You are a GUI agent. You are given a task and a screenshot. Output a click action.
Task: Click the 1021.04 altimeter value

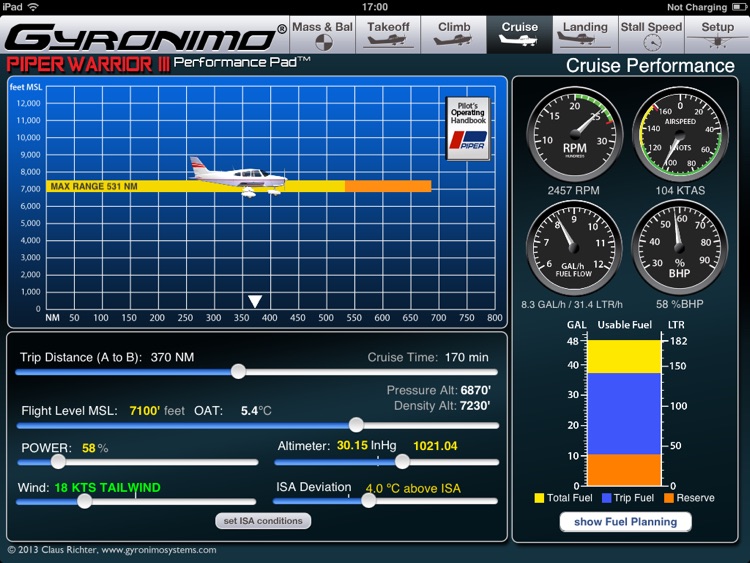[x=435, y=446]
